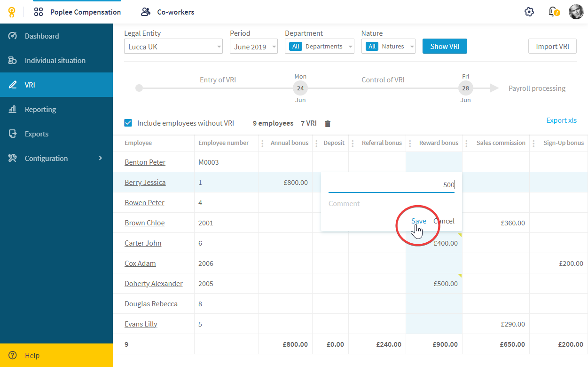Click Evans Lilly's £290.00 sales commission cell

pyautogui.click(x=496, y=324)
